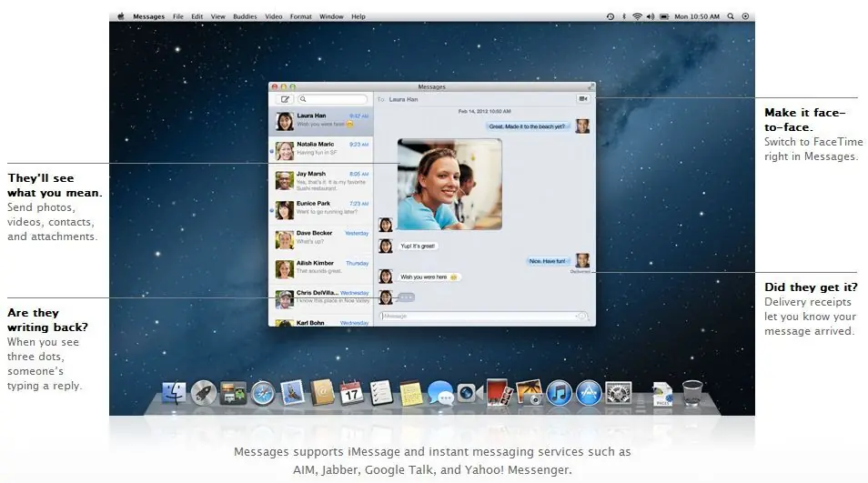Image resolution: width=868 pixels, height=483 pixels.
Task: Open Notification Center from the menu bar
Action: tap(746, 16)
